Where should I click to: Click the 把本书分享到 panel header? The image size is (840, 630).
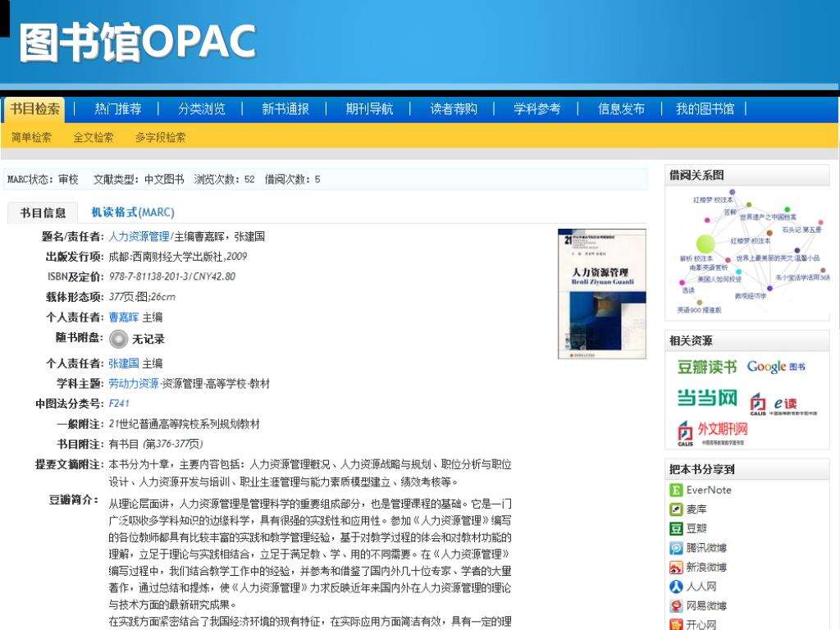coord(747,469)
